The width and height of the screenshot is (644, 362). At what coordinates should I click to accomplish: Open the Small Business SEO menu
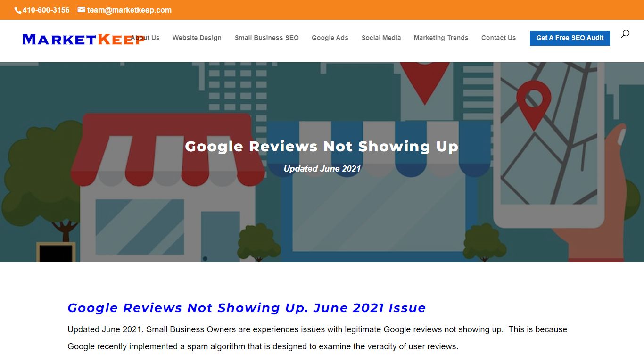[267, 38]
